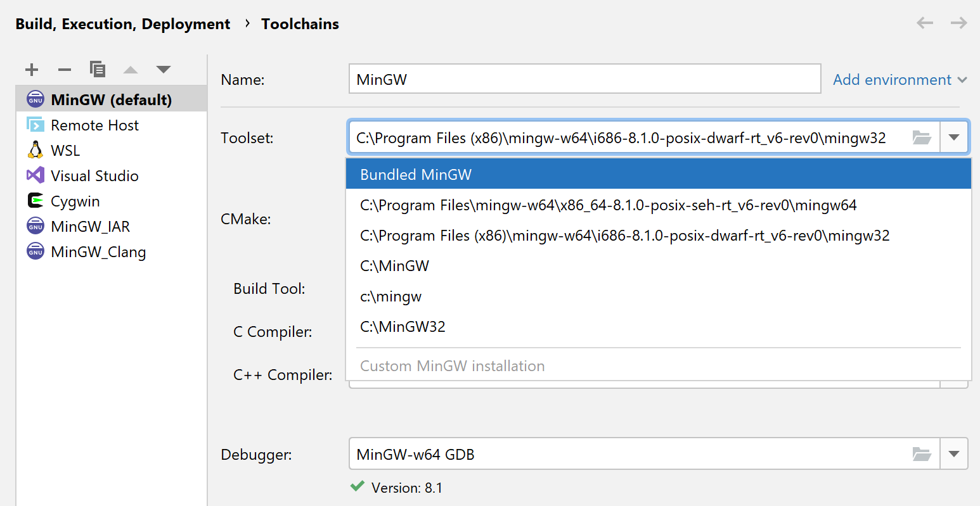The height and width of the screenshot is (506, 980).
Task: Click the Name input field
Action: pos(584,79)
